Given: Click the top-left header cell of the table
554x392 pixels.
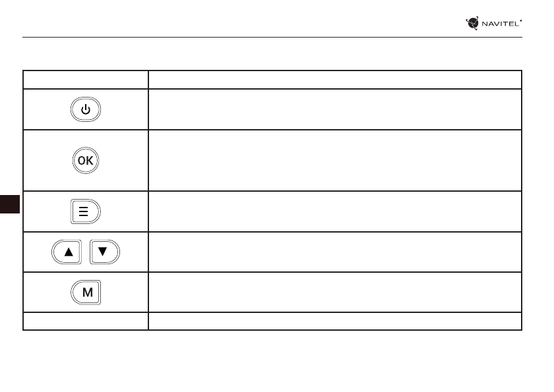Looking at the screenshot, I should [x=85, y=80].
